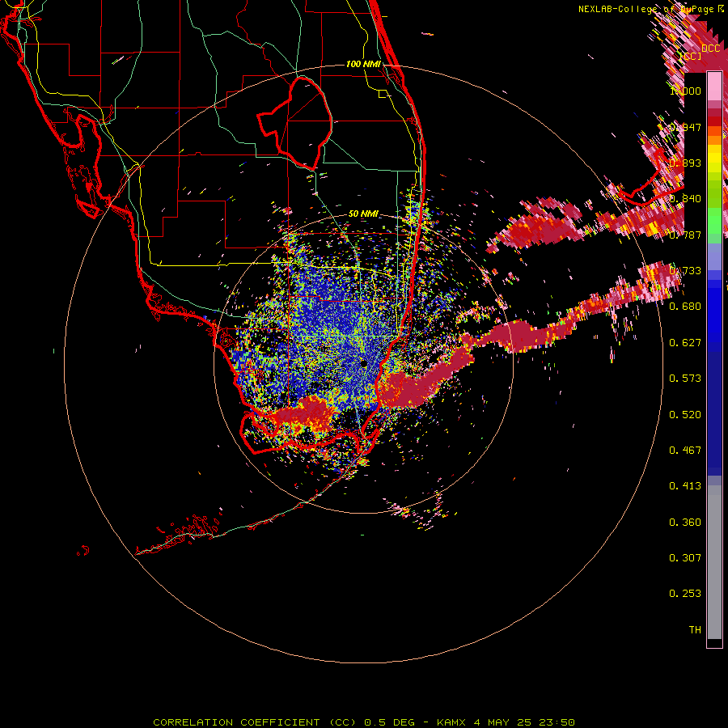The width and height of the screenshot is (728, 728).
Task: Click the [CC] units label
Action: coord(691,56)
